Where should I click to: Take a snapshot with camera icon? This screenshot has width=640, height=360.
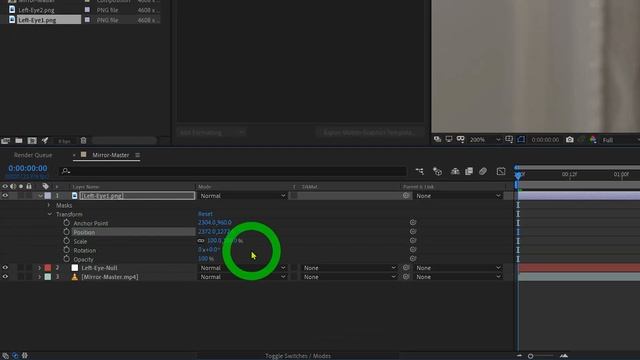point(569,140)
